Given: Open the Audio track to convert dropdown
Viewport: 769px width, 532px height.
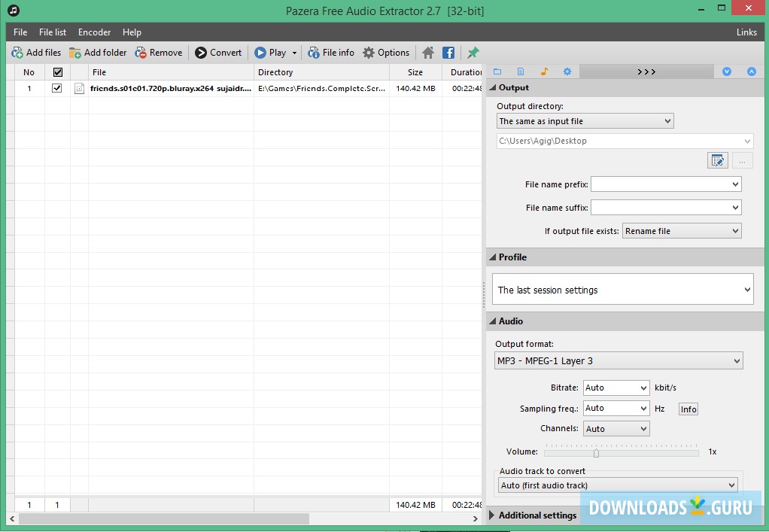Looking at the screenshot, I should coord(618,485).
